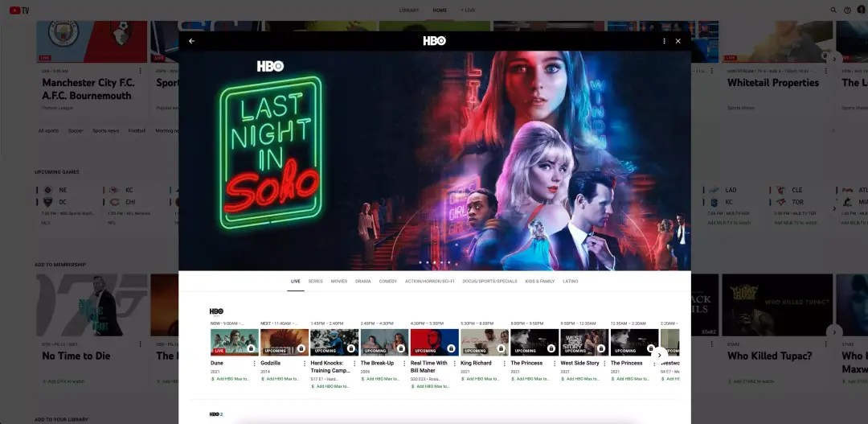Open more options for Godzilla
868x424 pixels.
[x=305, y=364]
